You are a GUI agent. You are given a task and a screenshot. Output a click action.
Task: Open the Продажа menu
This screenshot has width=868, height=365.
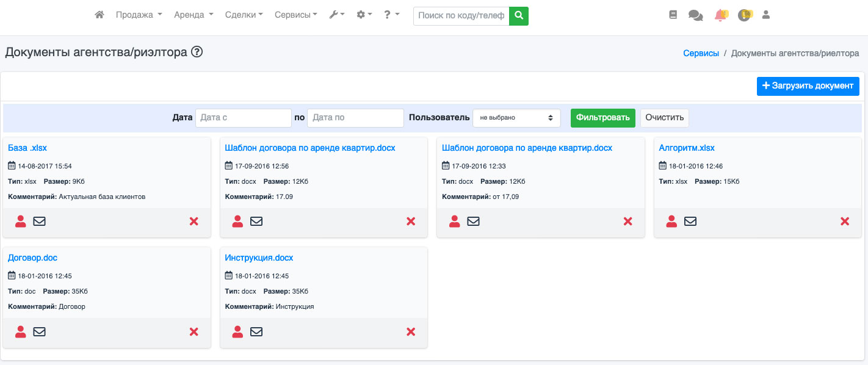click(x=139, y=15)
